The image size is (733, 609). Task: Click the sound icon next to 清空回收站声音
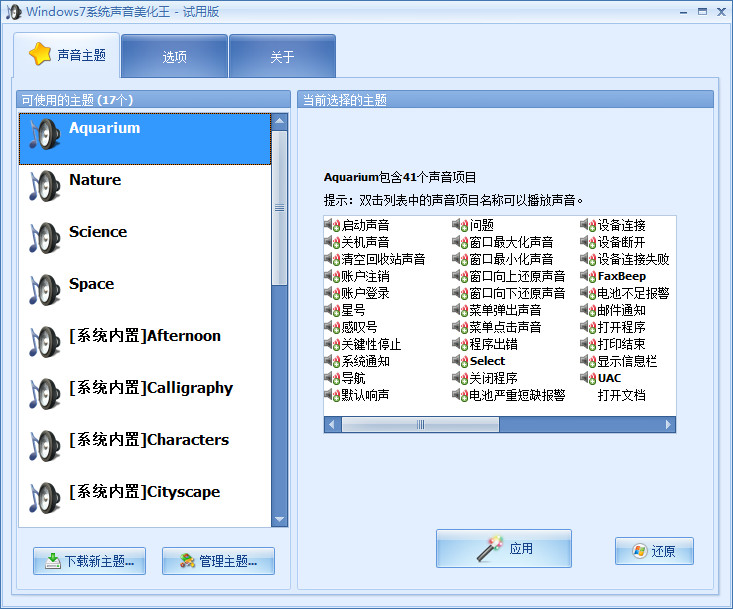coord(332,259)
